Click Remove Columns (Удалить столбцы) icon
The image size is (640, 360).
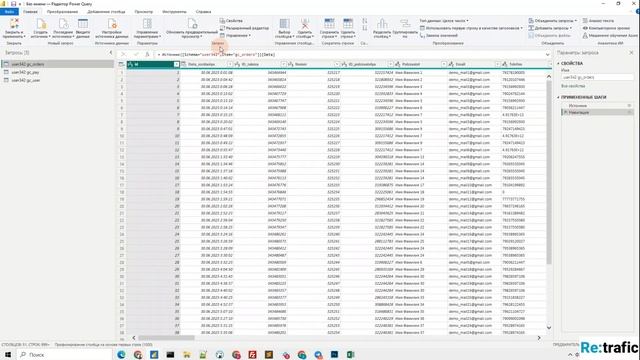[305, 24]
